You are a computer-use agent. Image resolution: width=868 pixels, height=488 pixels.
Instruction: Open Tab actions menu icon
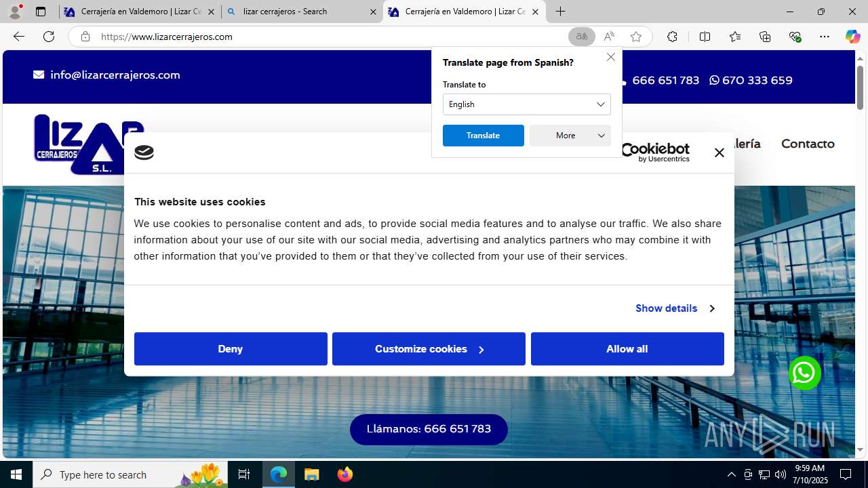point(41,12)
